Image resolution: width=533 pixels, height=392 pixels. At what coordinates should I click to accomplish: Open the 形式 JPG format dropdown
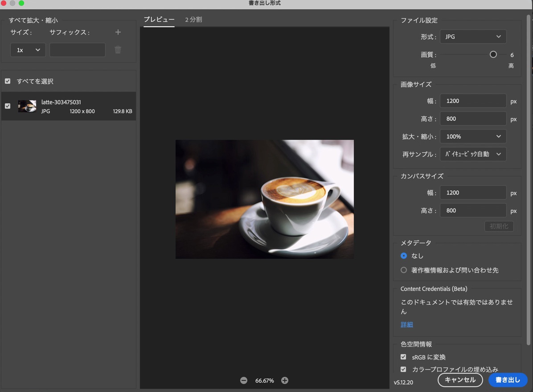[x=473, y=37]
